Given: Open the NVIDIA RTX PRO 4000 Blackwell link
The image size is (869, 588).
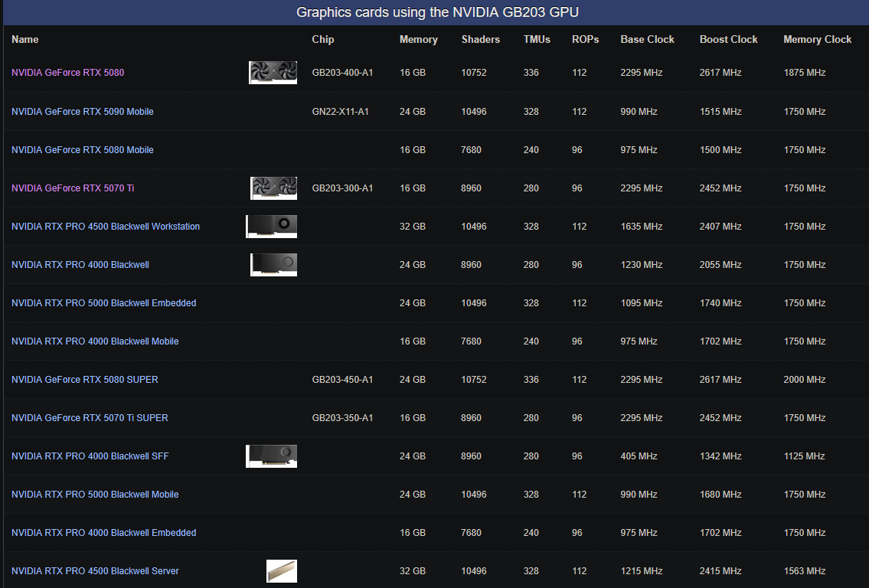Looking at the screenshot, I should coord(80,264).
